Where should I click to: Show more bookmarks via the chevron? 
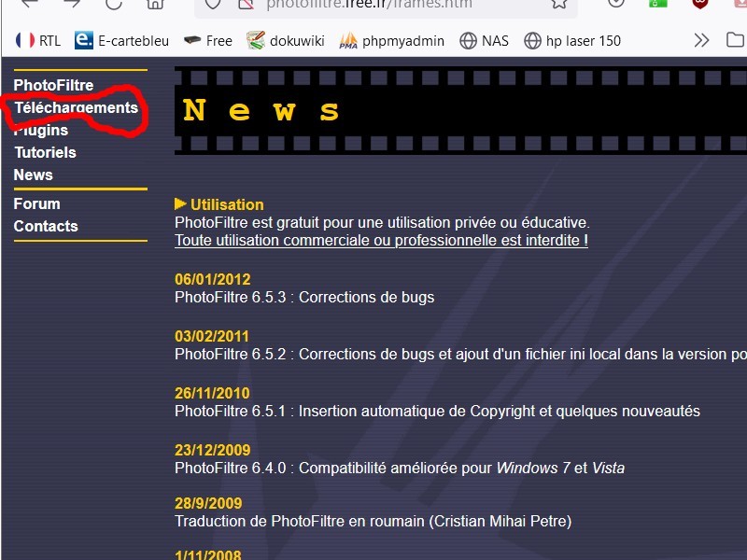(701, 40)
